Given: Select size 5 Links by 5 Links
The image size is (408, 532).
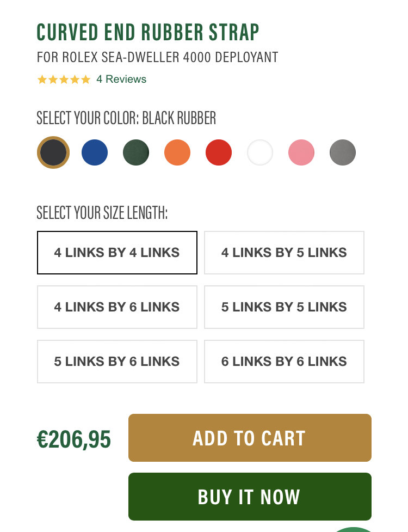Looking at the screenshot, I should pyautogui.click(x=284, y=307).
